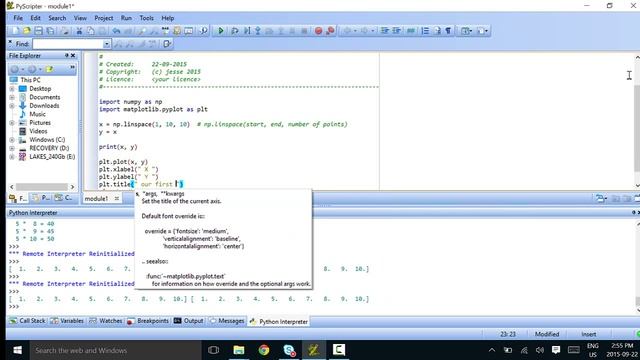Select Music in File Explorer tree
This screenshot has height=360, width=640.
tap(37, 114)
